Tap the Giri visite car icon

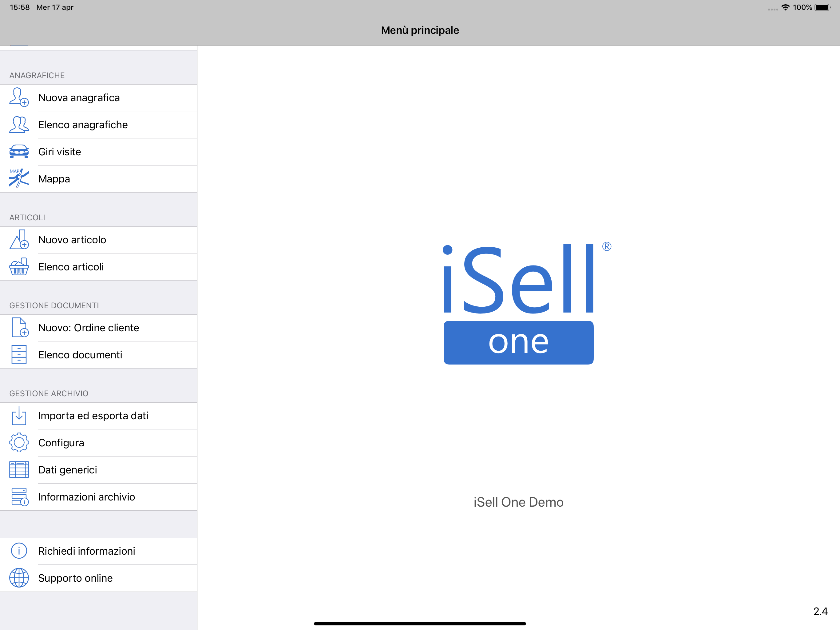pyautogui.click(x=19, y=152)
